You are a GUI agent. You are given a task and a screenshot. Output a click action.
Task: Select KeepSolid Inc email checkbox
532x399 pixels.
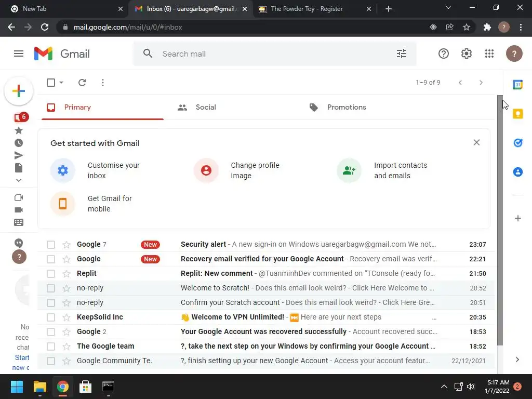pyautogui.click(x=51, y=317)
